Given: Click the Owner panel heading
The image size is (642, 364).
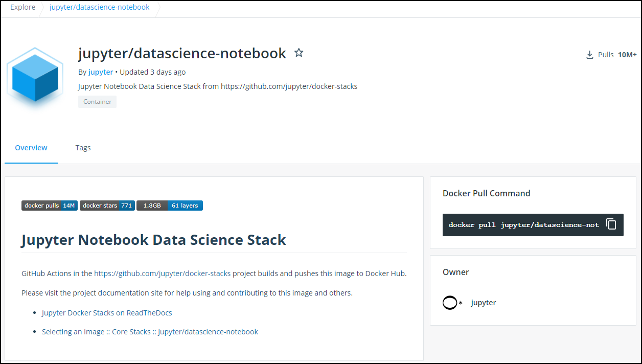Looking at the screenshot, I should point(456,272).
